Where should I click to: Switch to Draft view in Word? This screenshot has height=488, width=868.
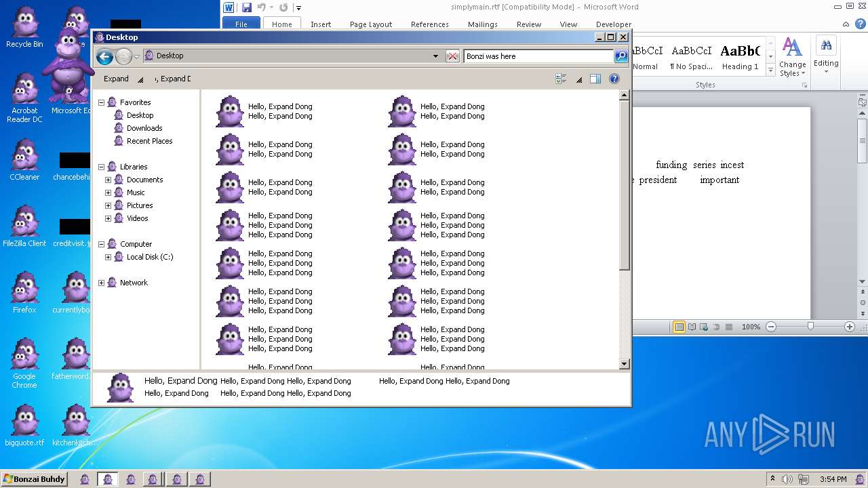pos(729,327)
